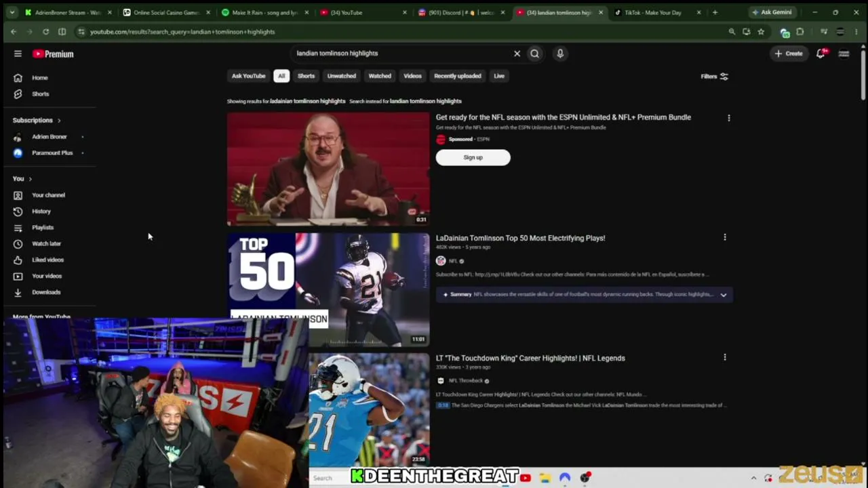Select the Videos filter chip

412,76
